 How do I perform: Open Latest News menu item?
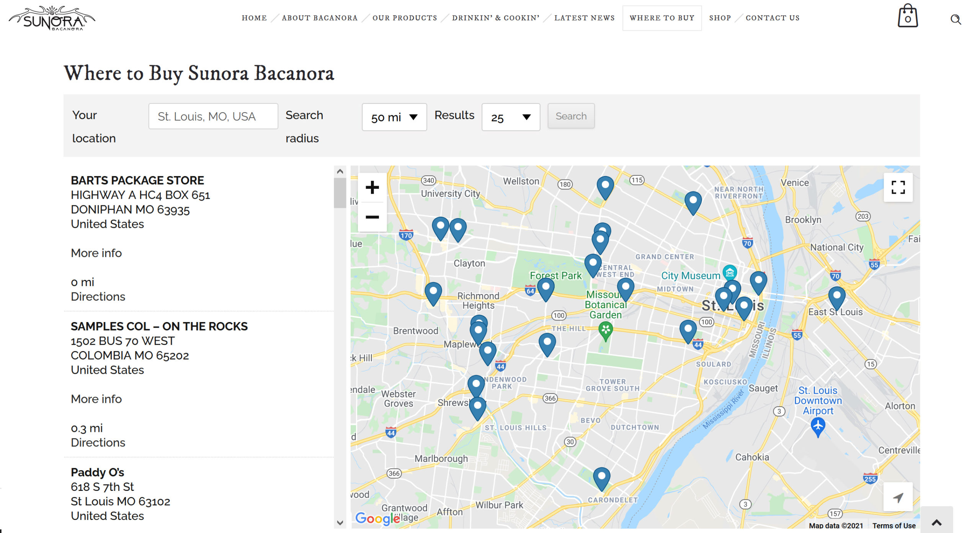coord(585,18)
